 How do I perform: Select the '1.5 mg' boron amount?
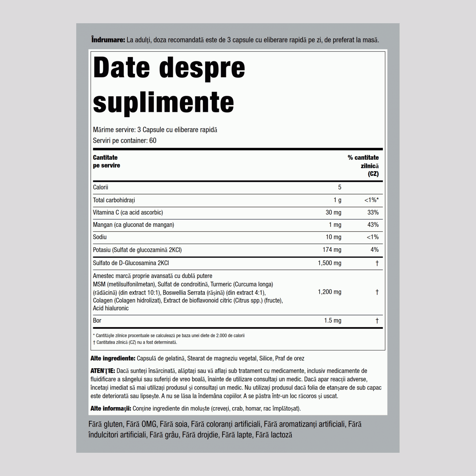[x=333, y=321]
